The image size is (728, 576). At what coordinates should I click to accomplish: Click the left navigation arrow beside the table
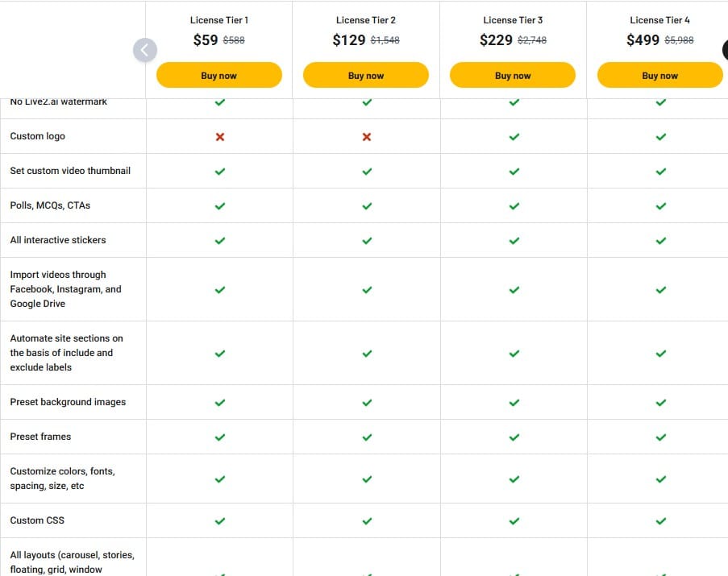click(145, 50)
